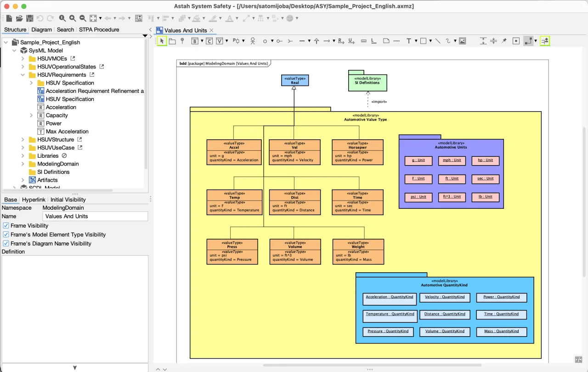
Task: Expand the Libraries folder
Action: coord(23,155)
